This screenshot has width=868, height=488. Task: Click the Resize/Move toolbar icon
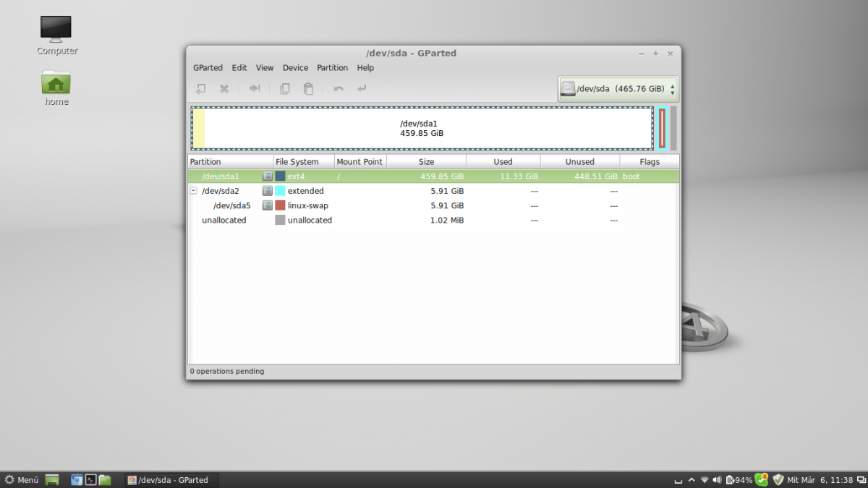(x=255, y=88)
